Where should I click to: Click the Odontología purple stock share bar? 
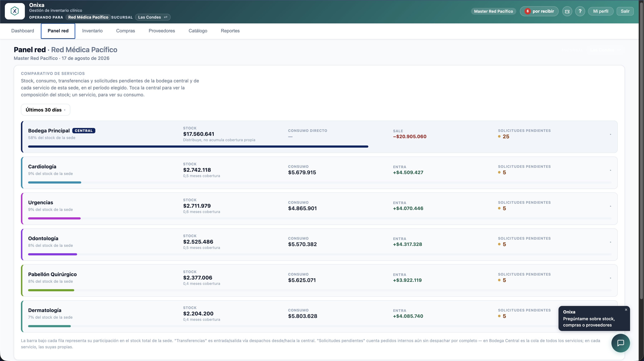pyautogui.click(x=52, y=254)
